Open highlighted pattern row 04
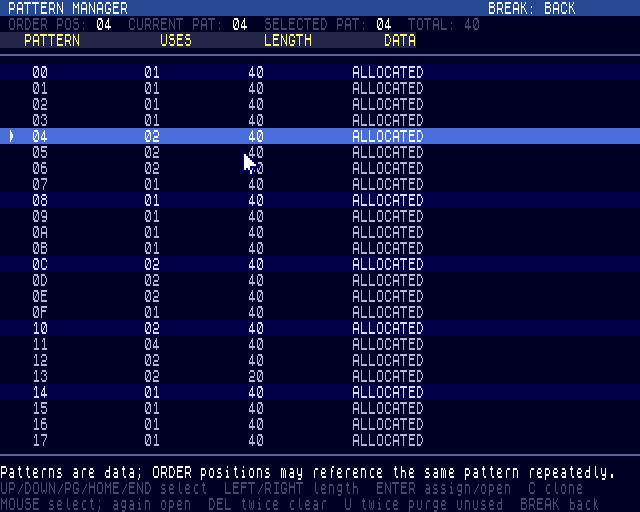640x512 pixels. 320,136
